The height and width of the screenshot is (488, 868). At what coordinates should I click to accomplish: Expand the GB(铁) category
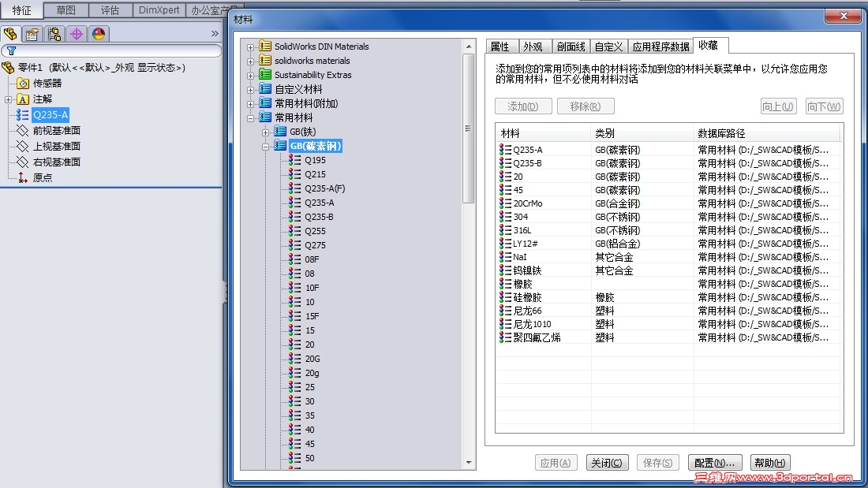pyautogui.click(x=265, y=132)
